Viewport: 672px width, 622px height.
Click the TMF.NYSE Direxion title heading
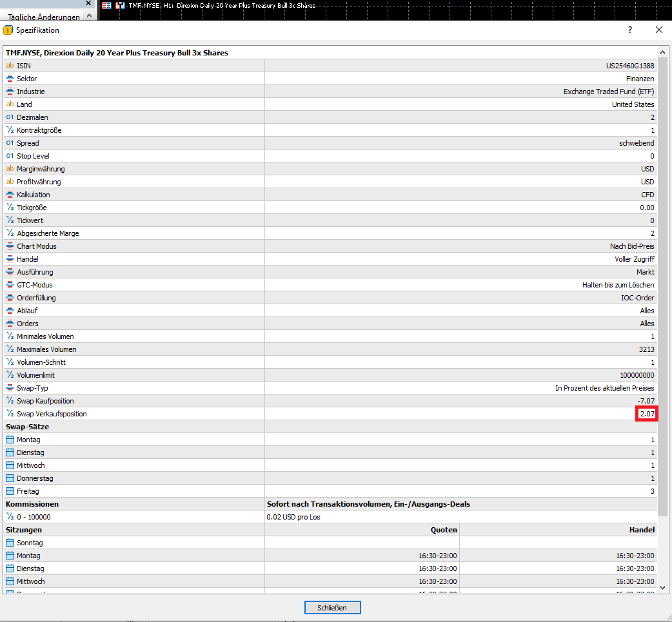point(117,53)
